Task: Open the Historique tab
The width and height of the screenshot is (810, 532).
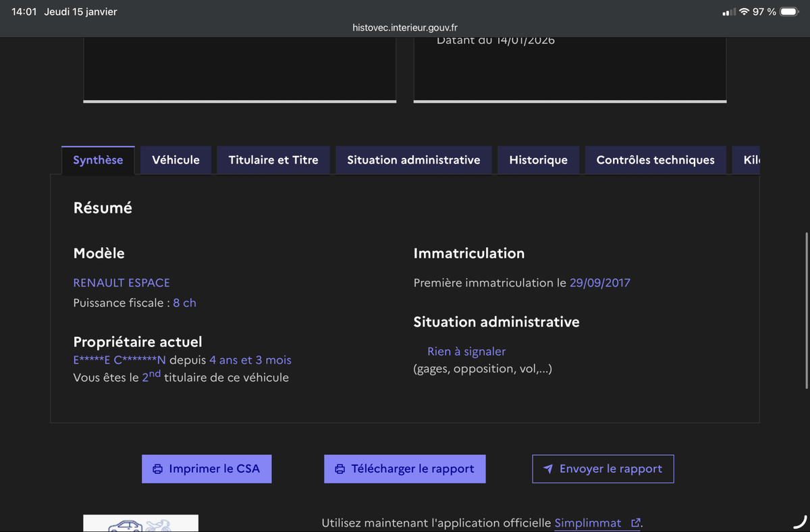Action: tap(538, 160)
